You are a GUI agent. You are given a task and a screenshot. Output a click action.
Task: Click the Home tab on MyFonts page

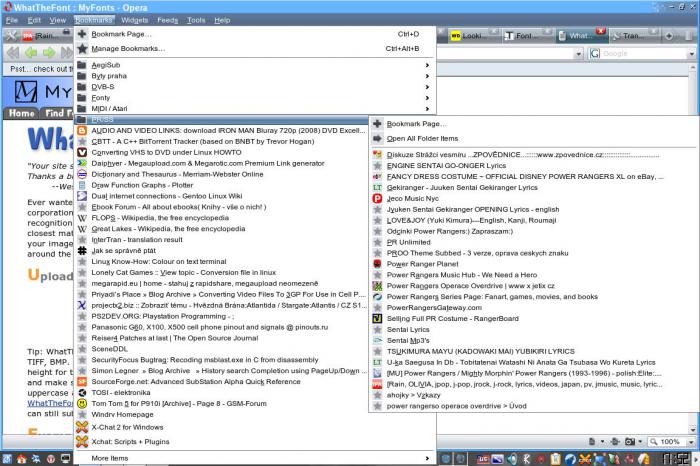click(21, 113)
